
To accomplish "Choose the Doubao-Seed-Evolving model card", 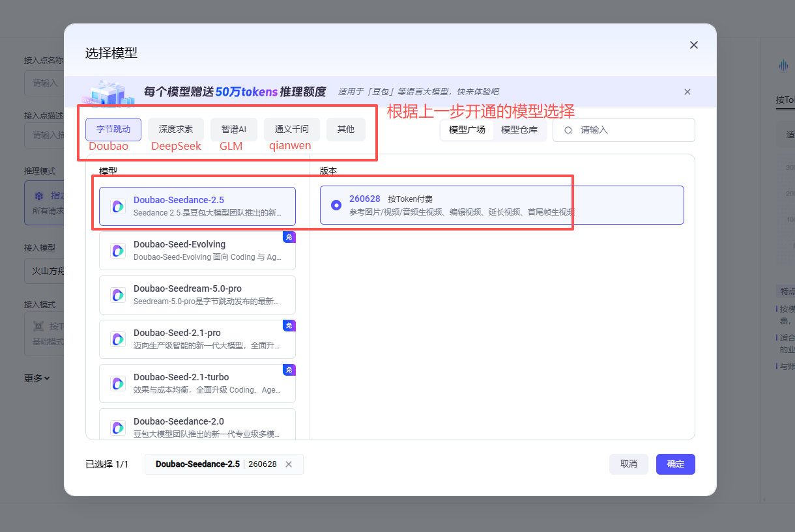I will 197,251.
